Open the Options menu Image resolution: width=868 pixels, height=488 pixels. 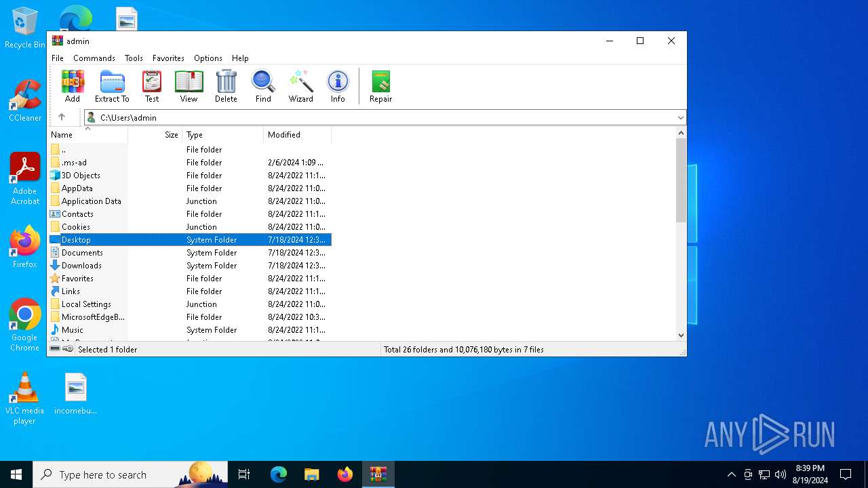point(208,58)
